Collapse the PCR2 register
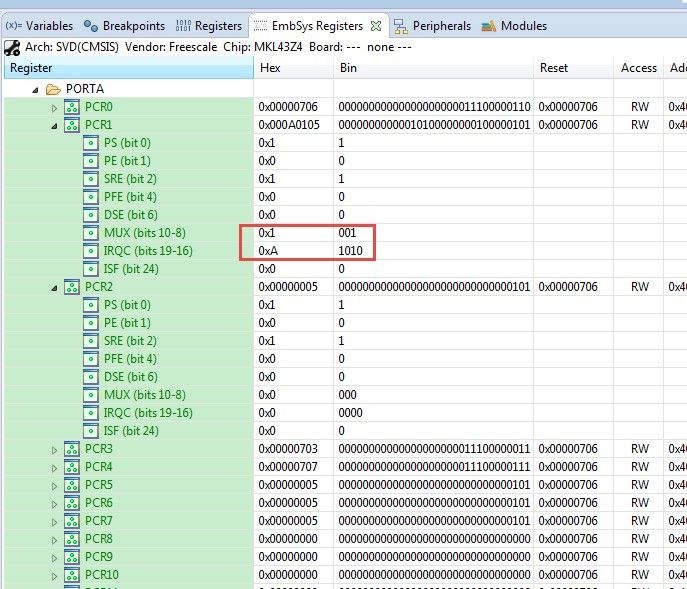687x589 pixels. 54,288
